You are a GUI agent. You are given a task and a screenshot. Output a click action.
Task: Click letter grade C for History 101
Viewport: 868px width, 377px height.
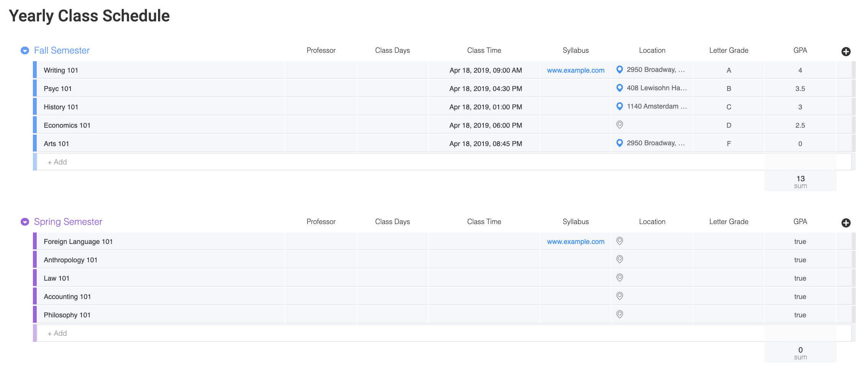point(729,107)
